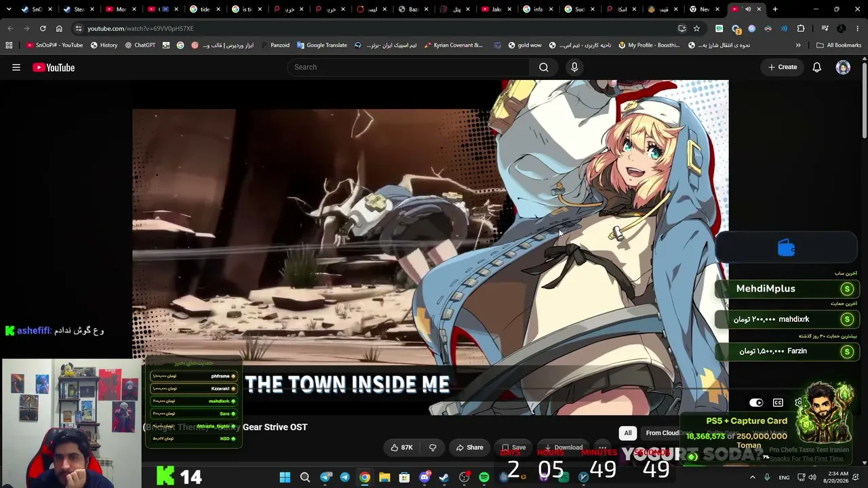Go to YouTube home via logo
868x488 pixels.
point(54,67)
